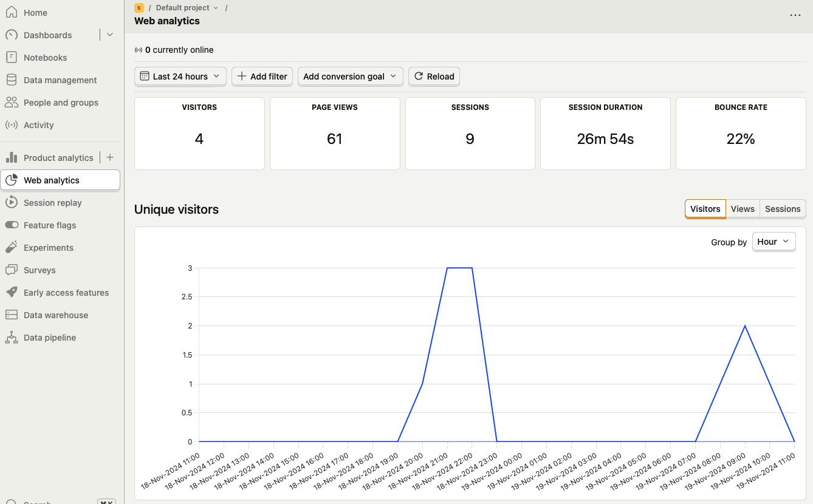Click the Reload button

(434, 77)
